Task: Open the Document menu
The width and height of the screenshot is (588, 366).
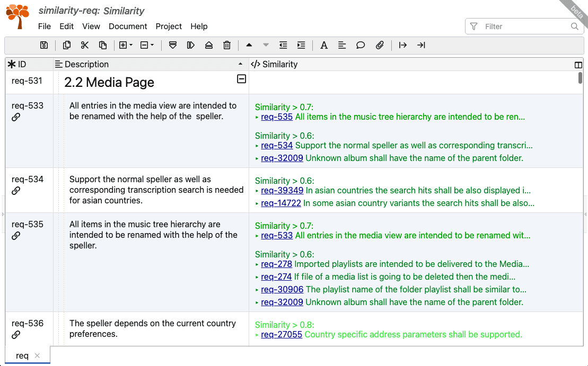Action: [128, 26]
